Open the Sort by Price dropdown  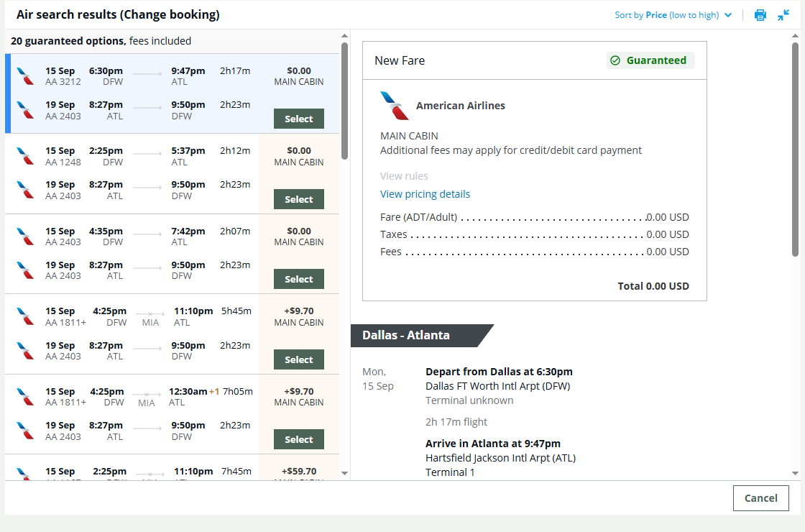point(673,15)
